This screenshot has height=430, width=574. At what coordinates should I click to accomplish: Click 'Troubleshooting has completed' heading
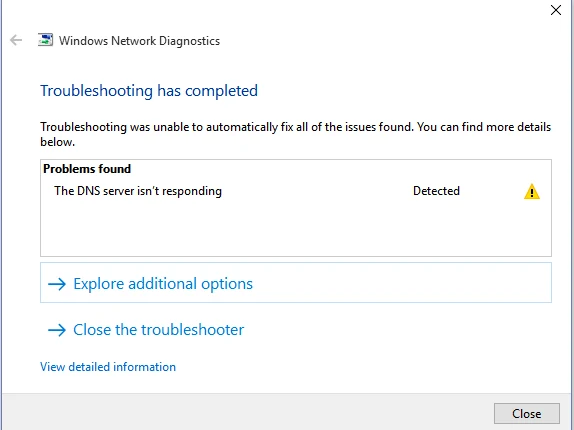pyautogui.click(x=149, y=91)
